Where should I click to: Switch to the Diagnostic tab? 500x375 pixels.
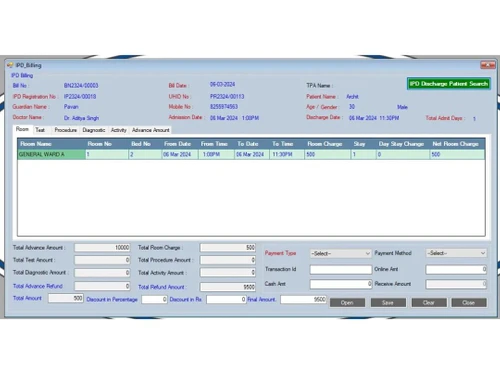[x=94, y=130]
